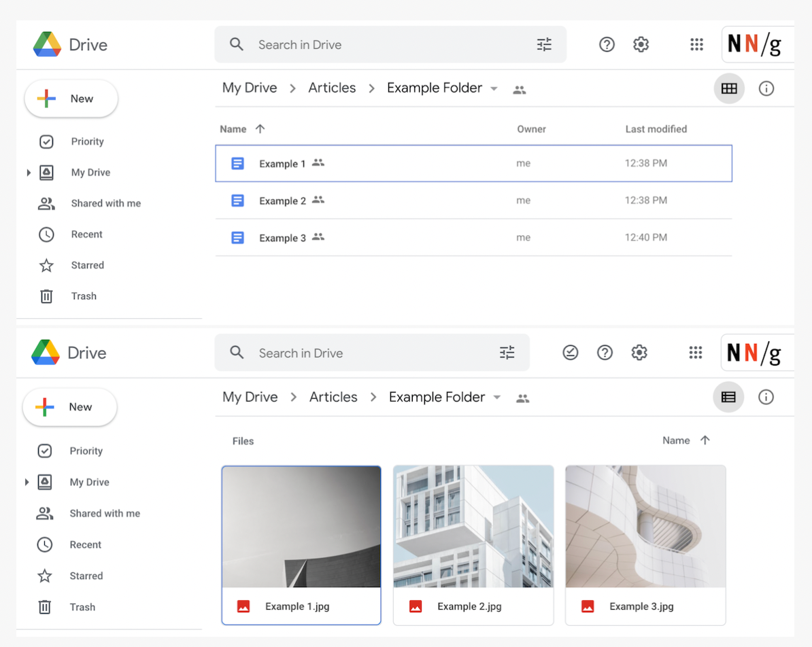Open Settings gear in lower Drive window
The image size is (812, 647).
[x=639, y=353]
